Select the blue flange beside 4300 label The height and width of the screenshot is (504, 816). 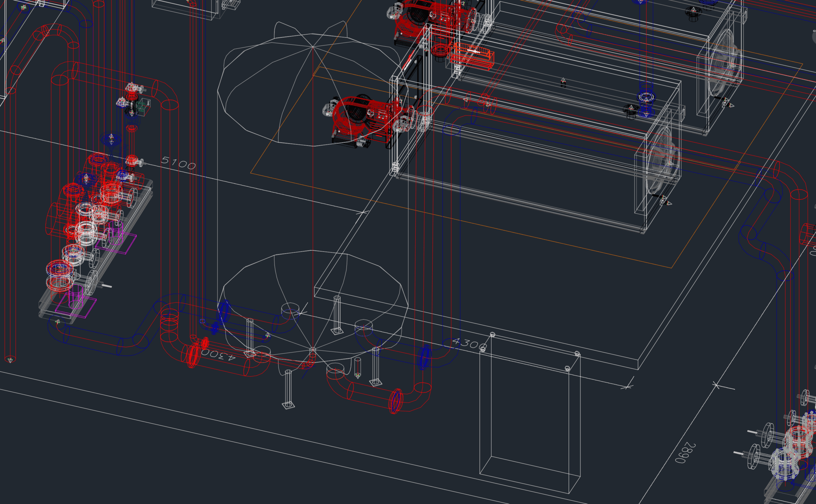[x=424, y=356]
